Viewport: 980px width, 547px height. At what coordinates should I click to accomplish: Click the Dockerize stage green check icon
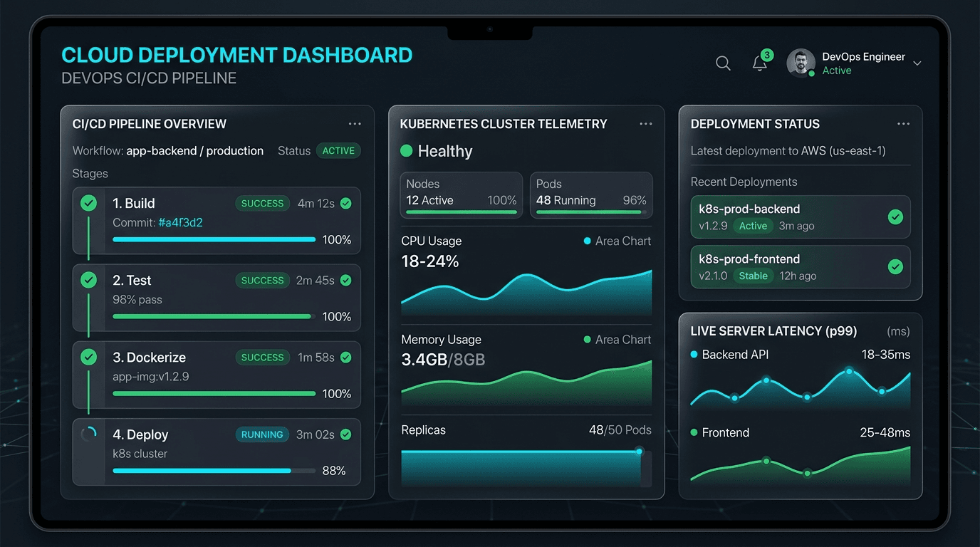point(88,358)
